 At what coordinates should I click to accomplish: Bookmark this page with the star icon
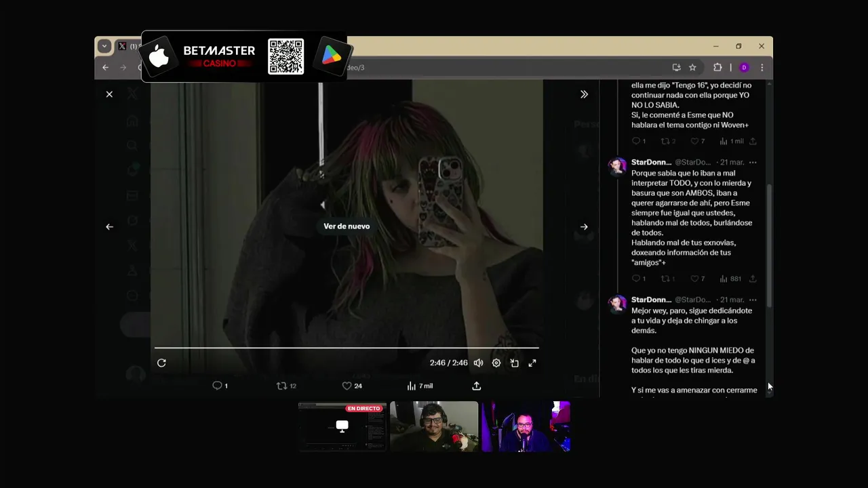point(692,67)
